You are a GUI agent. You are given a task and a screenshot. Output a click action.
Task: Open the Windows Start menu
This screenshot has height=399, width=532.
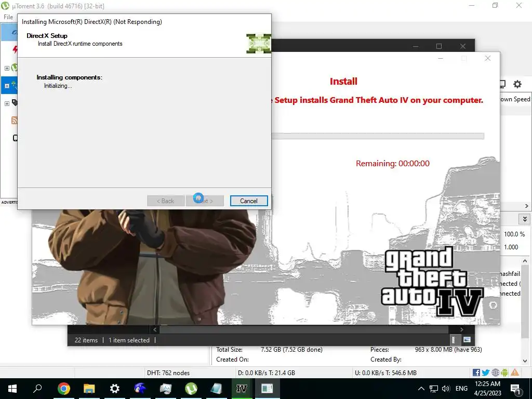coord(12,389)
